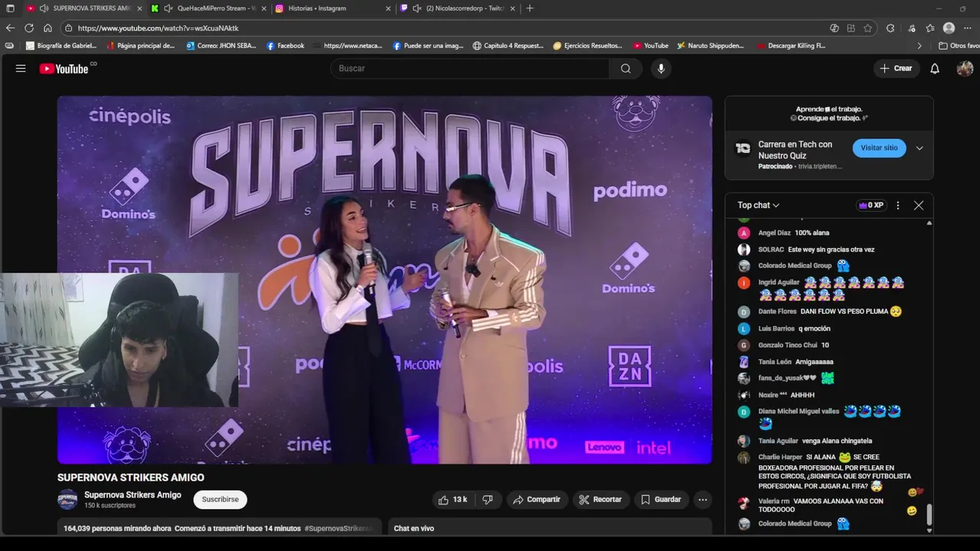Click the Compartir share button

(537, 500)
